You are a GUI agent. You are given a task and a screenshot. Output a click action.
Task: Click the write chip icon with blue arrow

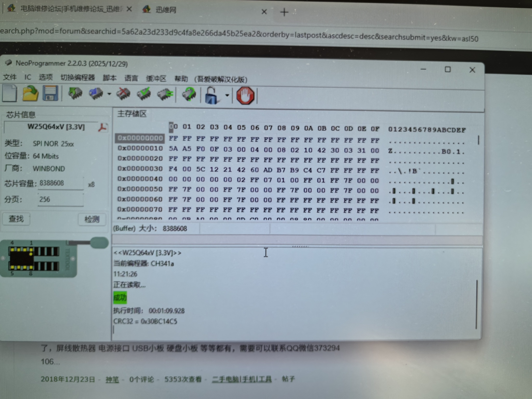[x=96, y=94]
